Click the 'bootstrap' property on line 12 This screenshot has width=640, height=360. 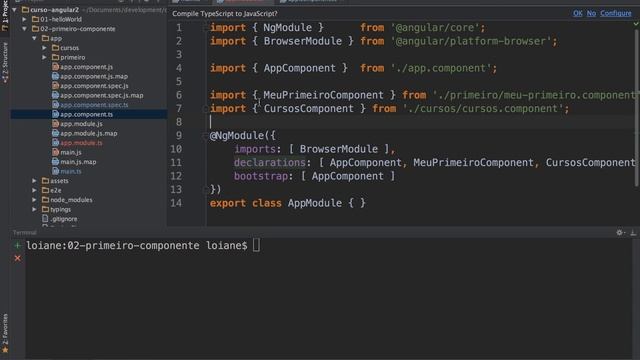[260, 176]
